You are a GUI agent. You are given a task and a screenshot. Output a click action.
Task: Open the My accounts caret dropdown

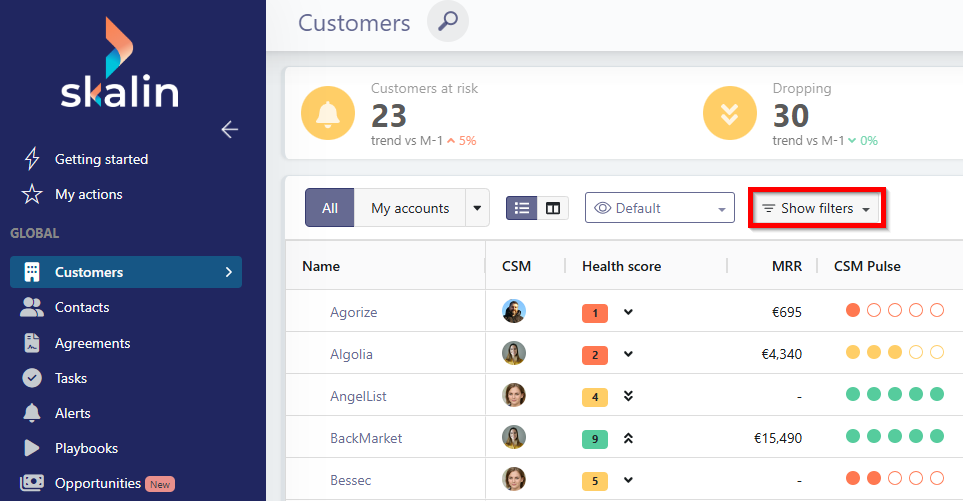pos(477,208)
